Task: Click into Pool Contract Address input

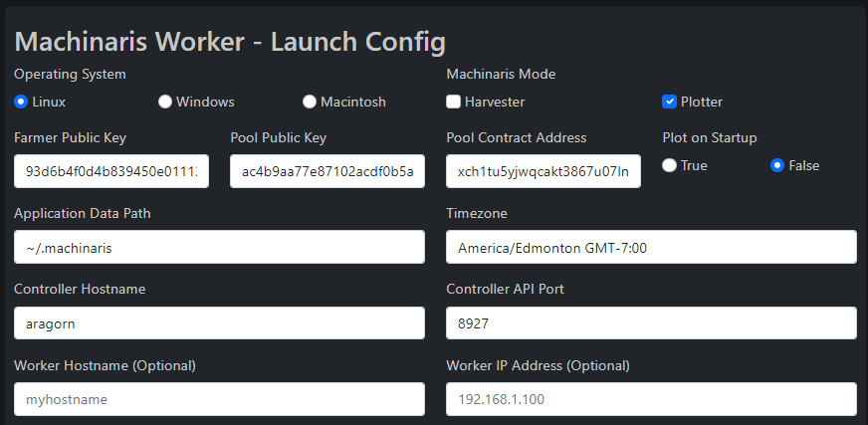Action: 543,171
